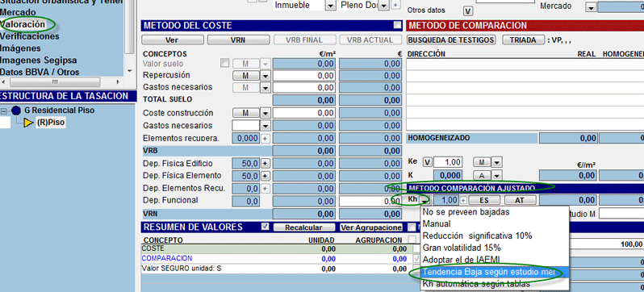Click the Repercusión €/m² input field
This screenshot has width=644, height=292.
304,76
